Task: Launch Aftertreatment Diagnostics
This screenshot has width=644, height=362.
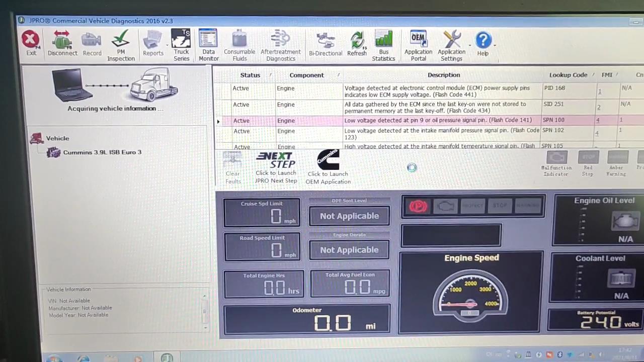Action: pyautogui.click(x=281, y=45)
